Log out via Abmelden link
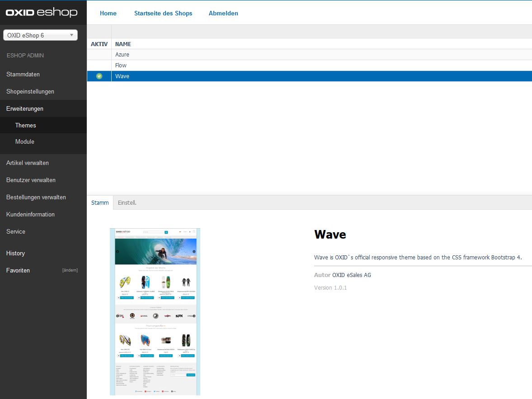Image resolution: width=532 pixels, height=399 pixels. pyautogui.click(x=223, y=13)
